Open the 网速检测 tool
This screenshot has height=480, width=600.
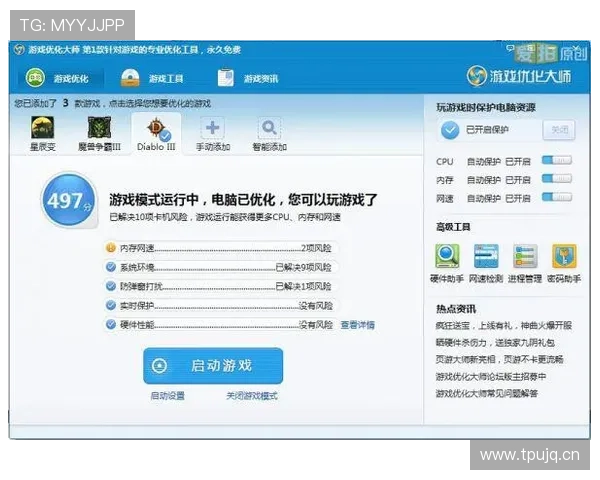486,263
